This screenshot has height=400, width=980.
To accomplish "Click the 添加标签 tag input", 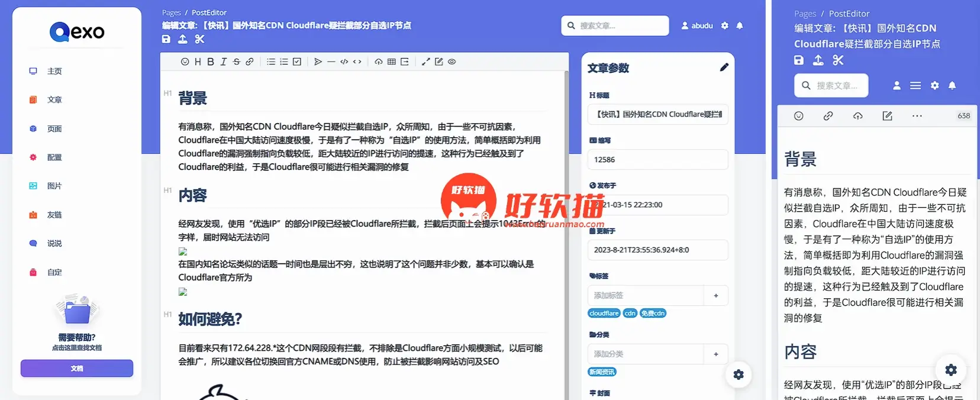I will [646, 295].
